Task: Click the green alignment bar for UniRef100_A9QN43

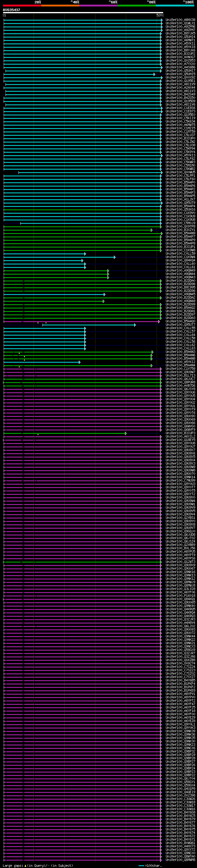Action: pyautogui.click(x=56, y=277)
